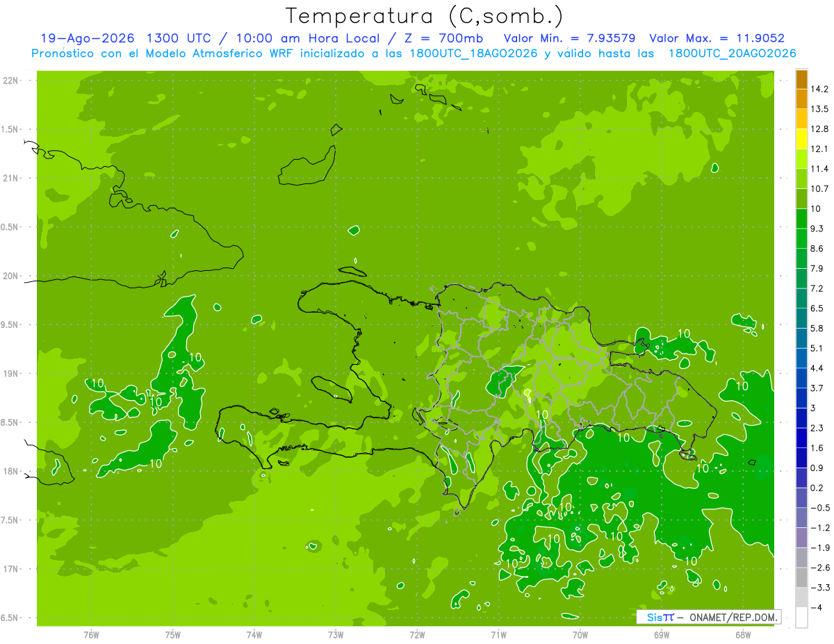
Task: Click the "18N" latitude label
Action: point(12,471)
